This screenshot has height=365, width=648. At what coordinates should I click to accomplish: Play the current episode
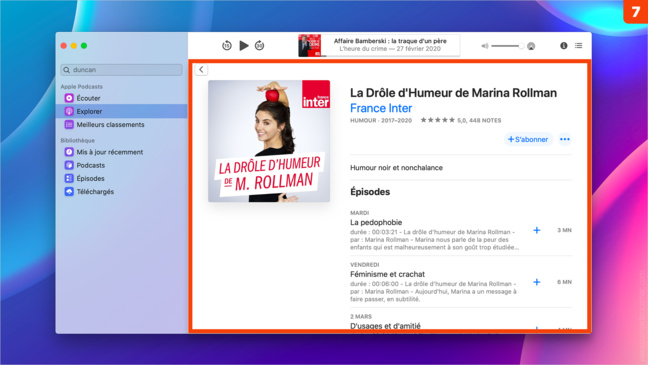(x=244, y=45)
